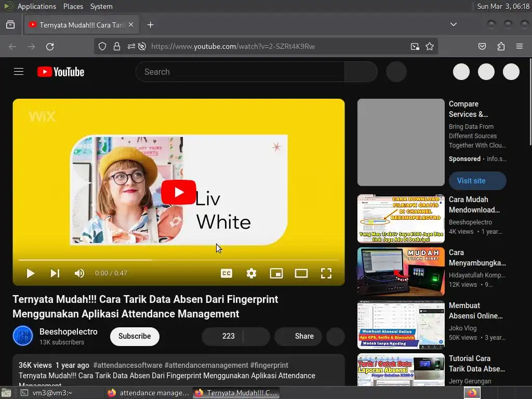The height and width of the screenshot is (399, 532).
Task: Open the YouTube hamburger guide menu
Action: point(19,72)
